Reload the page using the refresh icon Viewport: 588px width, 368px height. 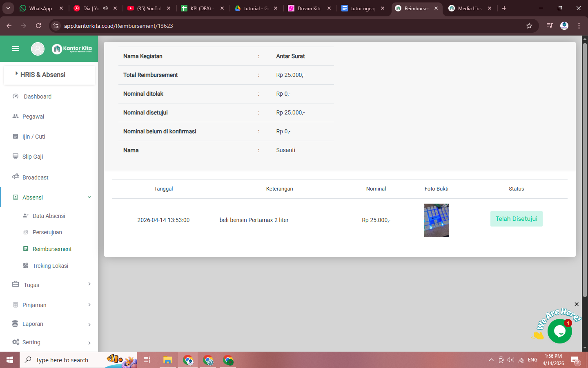tap(38, 26)
